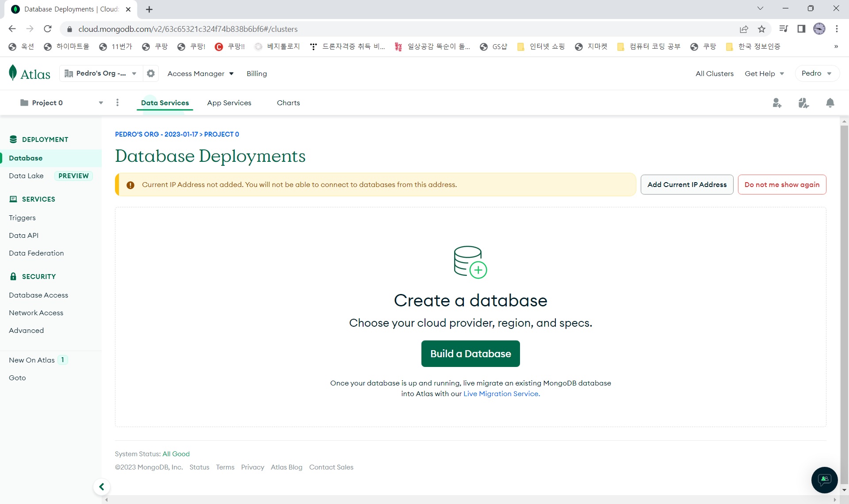This screenshot has height=504, width=849.
Task: Open New On Atlas
Action: click(x=32, y=360)
